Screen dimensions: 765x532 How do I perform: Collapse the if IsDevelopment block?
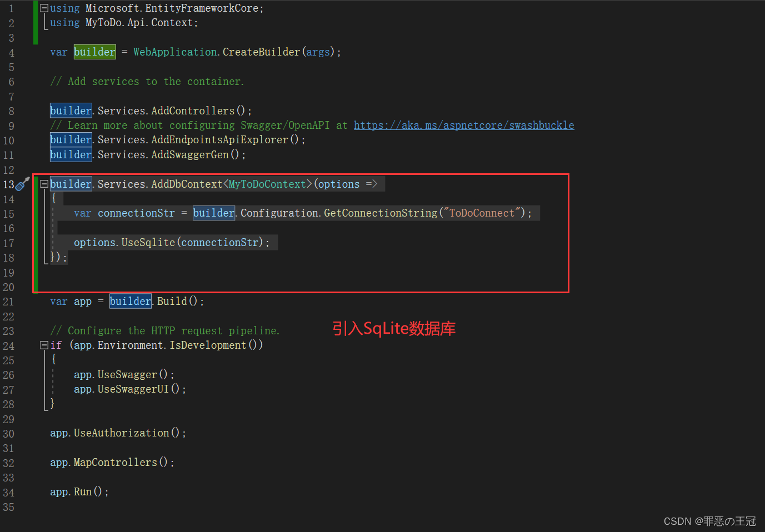point(44,345)
